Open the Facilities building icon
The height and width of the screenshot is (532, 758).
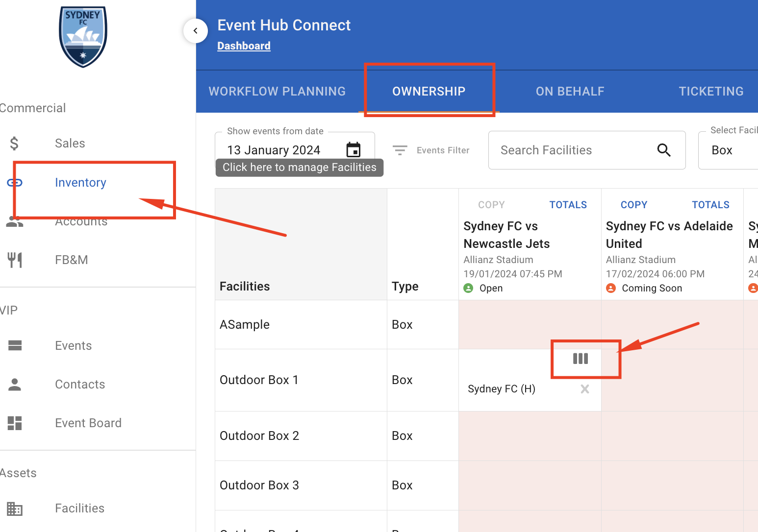point(15,508)
